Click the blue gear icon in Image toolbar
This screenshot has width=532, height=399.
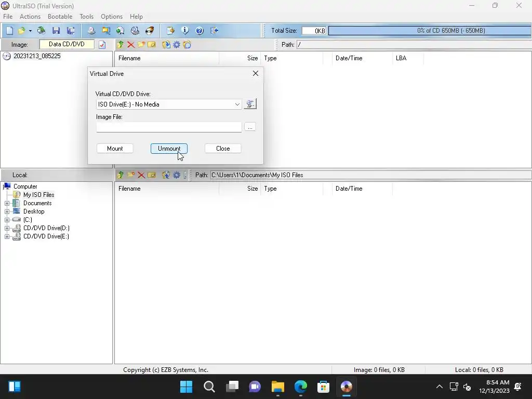pos(177,45)
